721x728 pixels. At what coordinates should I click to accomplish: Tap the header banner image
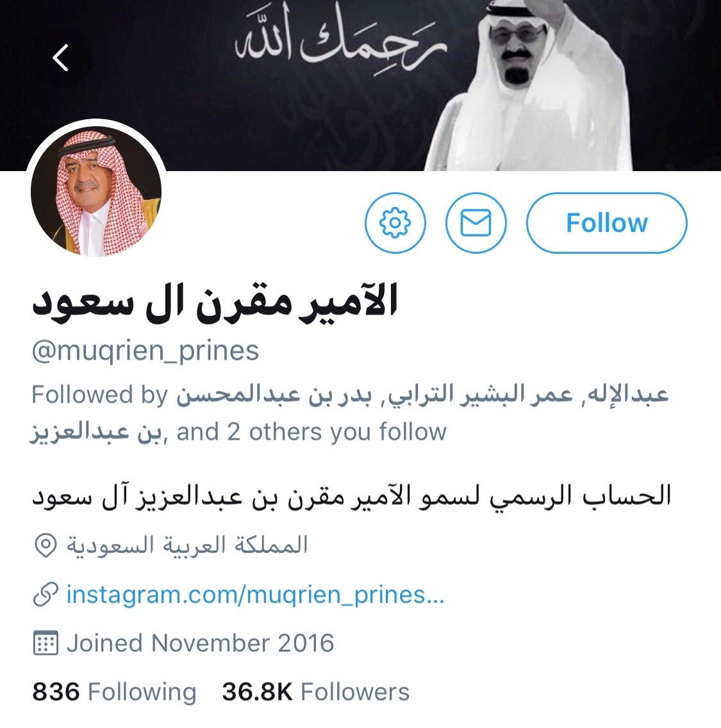click(360, 85)
